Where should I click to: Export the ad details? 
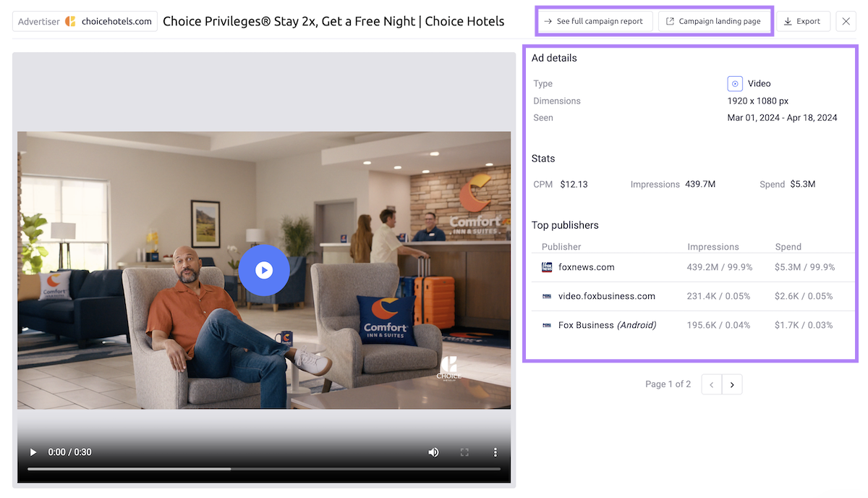point(803,22)
